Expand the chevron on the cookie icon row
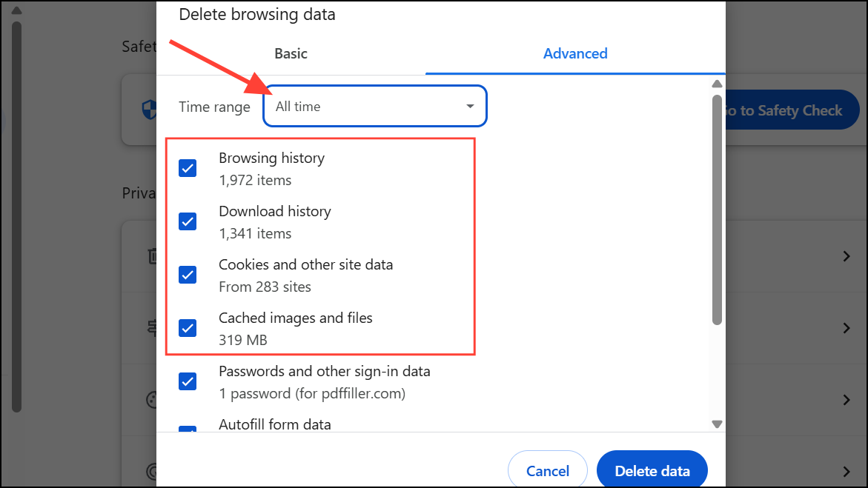The image size is (868, 488). click(847, 400)
